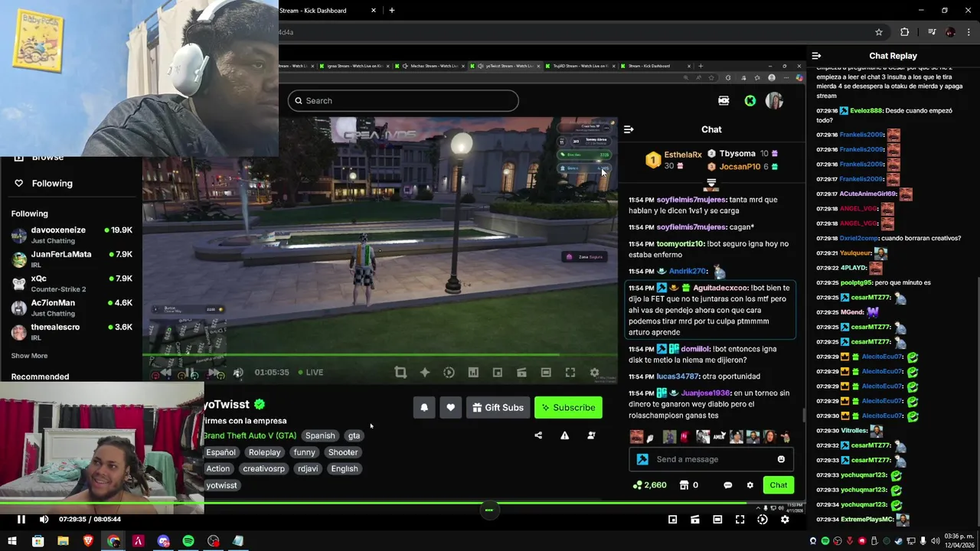This screenshot has width=980, height=551.
Task: Open Grand Theft Auto V (GTA) category link
Action: coord(250,435)
